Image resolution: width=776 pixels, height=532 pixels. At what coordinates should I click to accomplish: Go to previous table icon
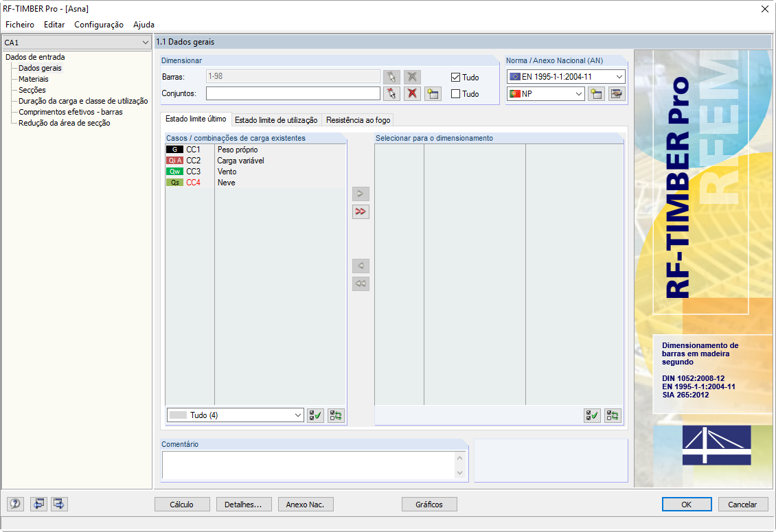pyautogui.click(x=38, y=504)
